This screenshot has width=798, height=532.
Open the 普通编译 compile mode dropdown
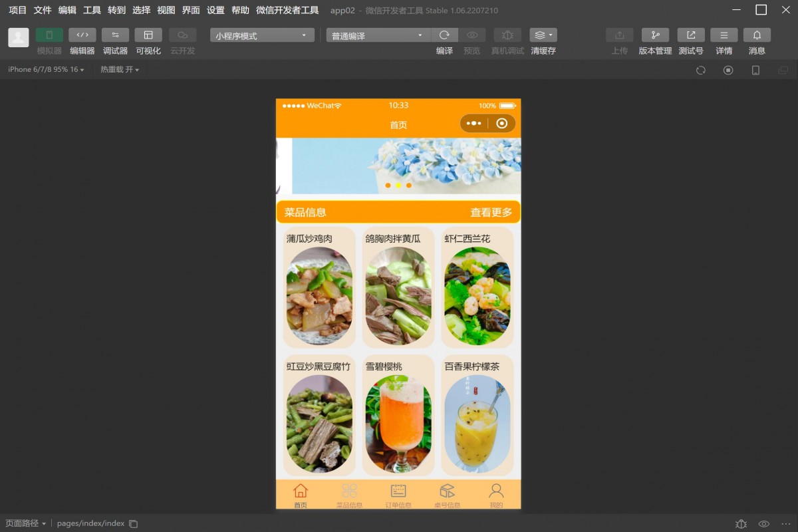(x=378, y=36)
